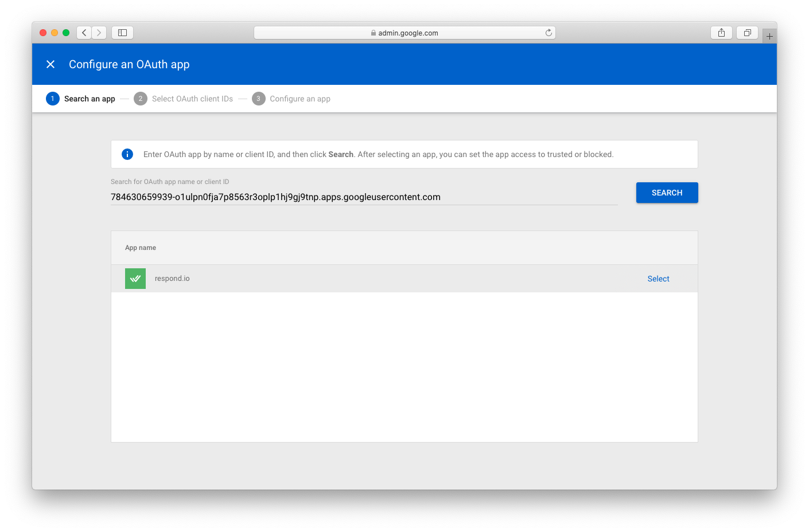Click the step 1 circle labeled Search an app
The image size is (809, 532).
coord(53,98)
